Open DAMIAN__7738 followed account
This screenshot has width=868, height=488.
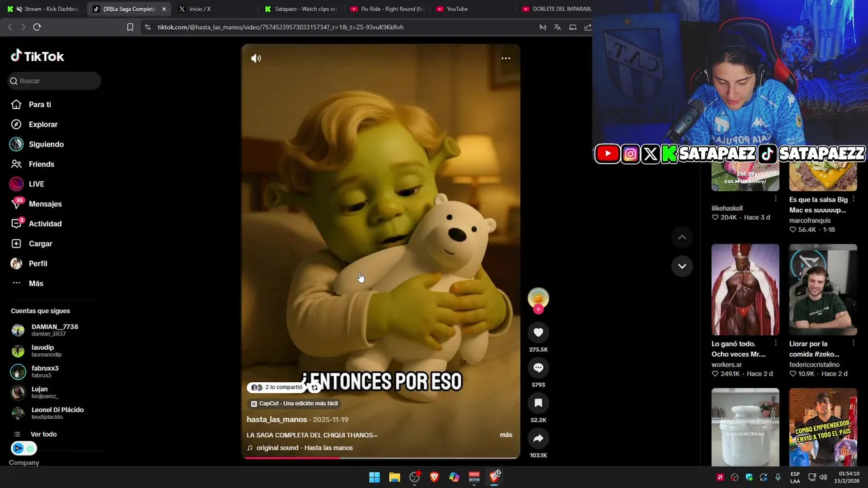tap(46, 330)
